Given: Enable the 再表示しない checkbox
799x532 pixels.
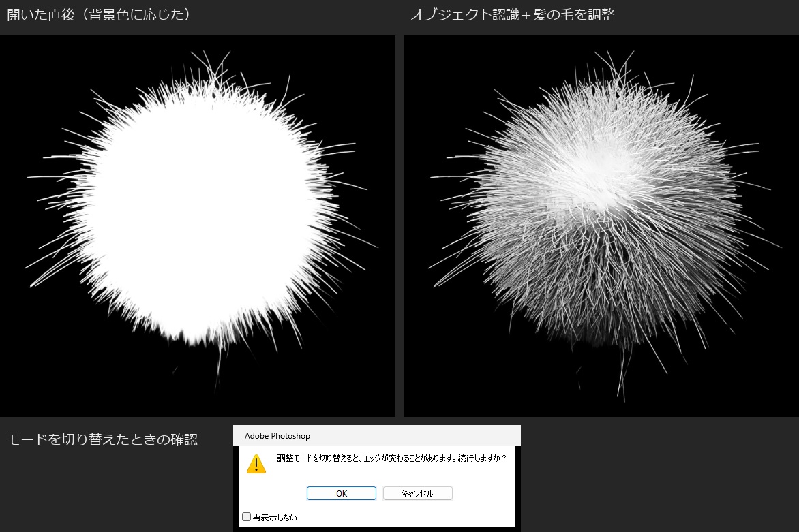Looking at the screenshot, I should tap(247, 517).
